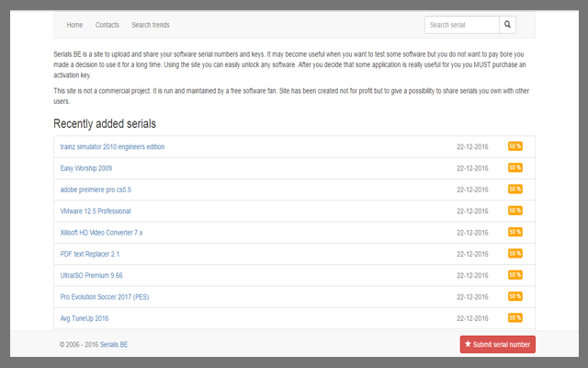The height and width of the screenshot is (368, 588).
Task: Click the 50% badge for Easy Worship 2009
Action: tap(515, 167)
